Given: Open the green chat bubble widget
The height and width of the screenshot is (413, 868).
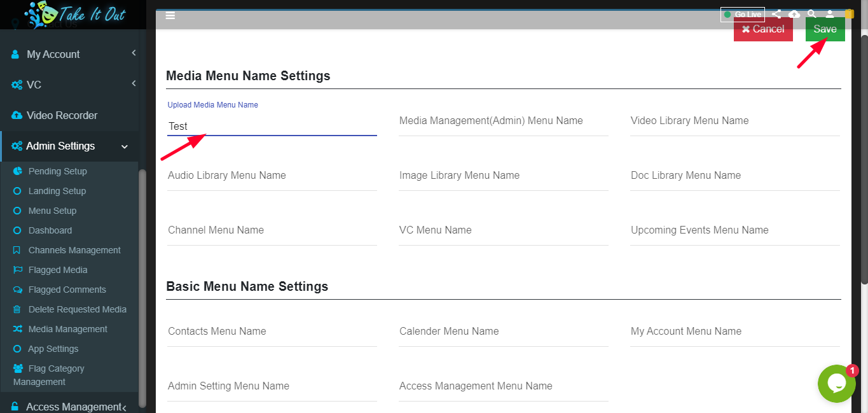Looking at the screenshot, I should tap(836, 383).
